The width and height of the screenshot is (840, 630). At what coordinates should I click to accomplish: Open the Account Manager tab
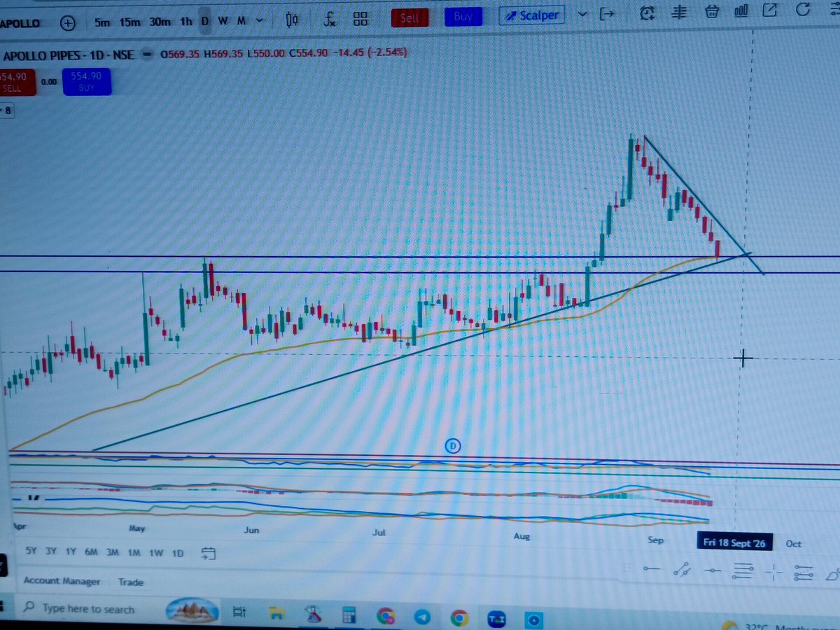[x=62, y=581]
